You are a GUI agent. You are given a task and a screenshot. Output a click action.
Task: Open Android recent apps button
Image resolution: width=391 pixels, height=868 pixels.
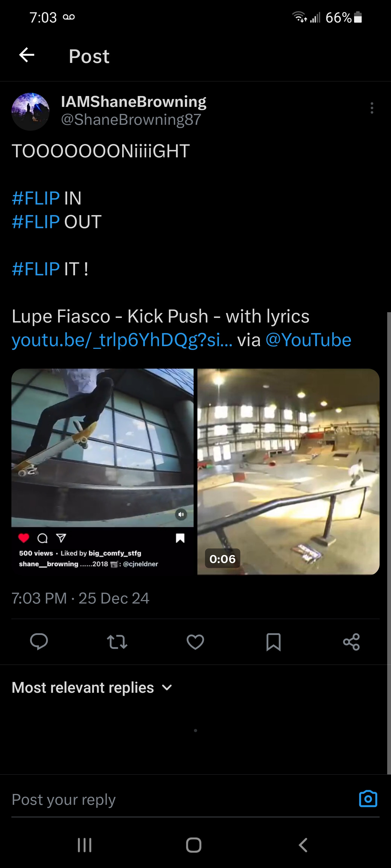(x=84, y=845)
